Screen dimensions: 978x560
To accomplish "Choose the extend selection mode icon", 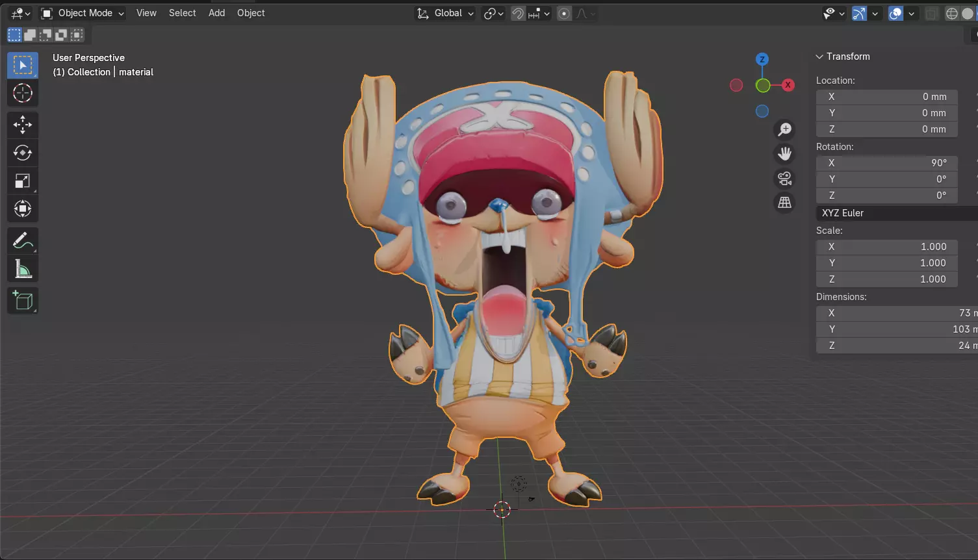I will [x=30, y=34].
